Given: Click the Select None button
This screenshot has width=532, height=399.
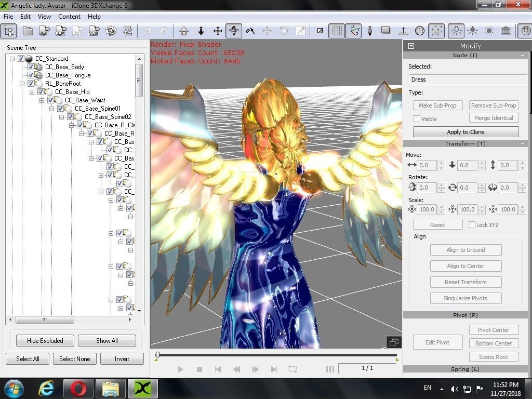Looking at the screenshot, I should point(75,358).
